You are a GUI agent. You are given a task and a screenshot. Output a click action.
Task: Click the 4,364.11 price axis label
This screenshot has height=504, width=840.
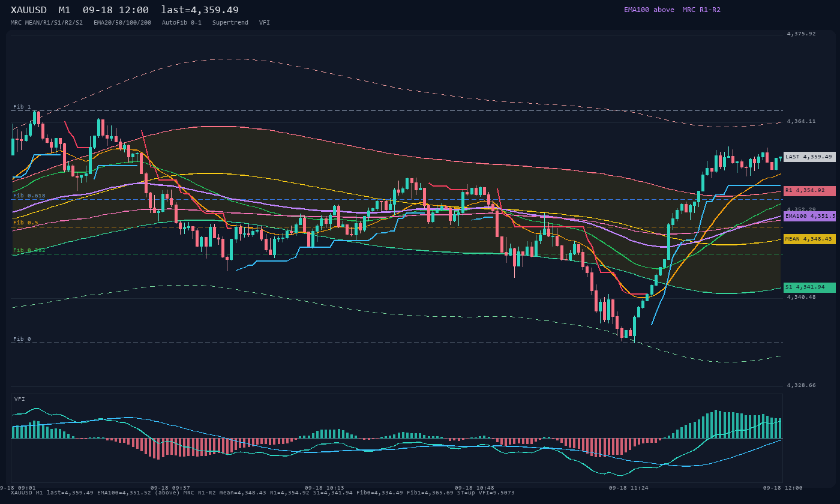[802, 121]
